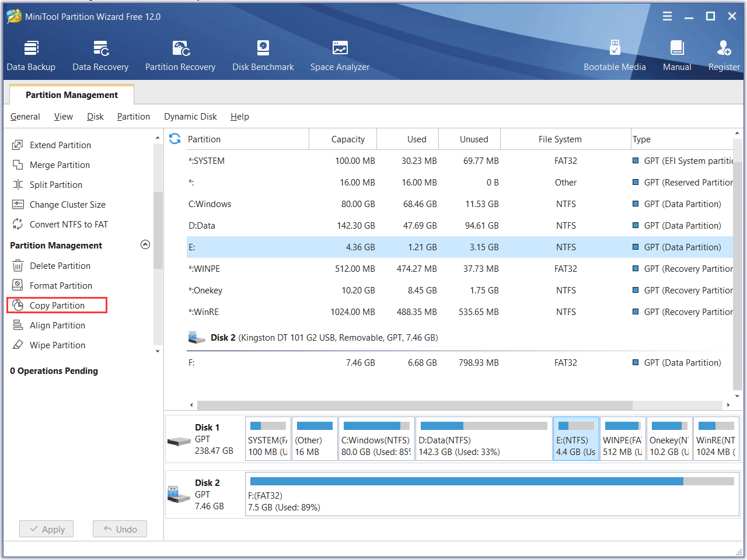747x560 pixels.
Task: Sort by Capacity column header
Action: click(x=343, y=139)
